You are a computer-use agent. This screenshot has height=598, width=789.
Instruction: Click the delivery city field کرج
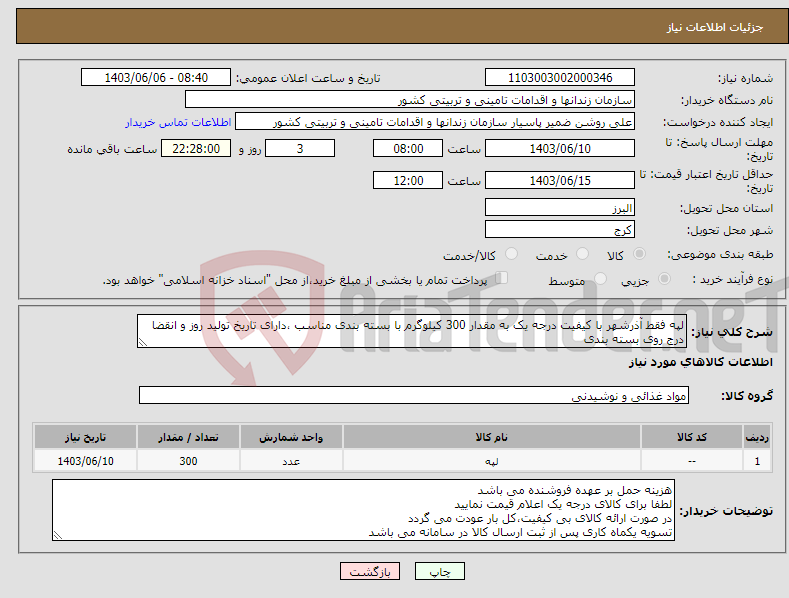point(560,230)
